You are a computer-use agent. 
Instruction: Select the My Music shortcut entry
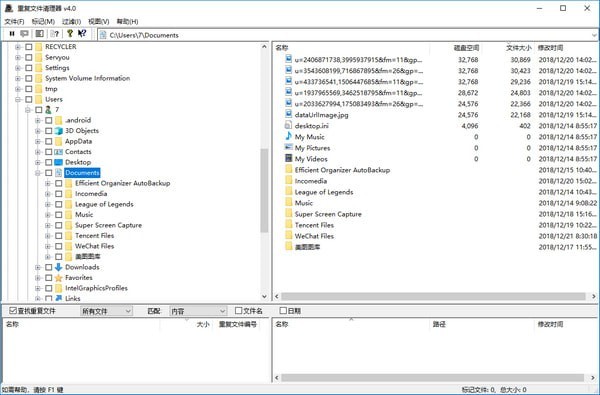point(309,137)
